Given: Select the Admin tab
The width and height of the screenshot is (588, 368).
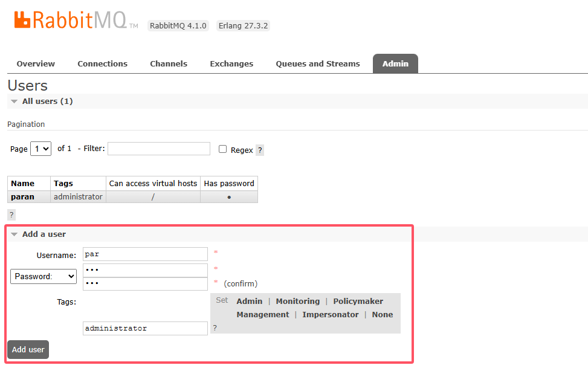Looking at the screenshot, I should point(395,64).
